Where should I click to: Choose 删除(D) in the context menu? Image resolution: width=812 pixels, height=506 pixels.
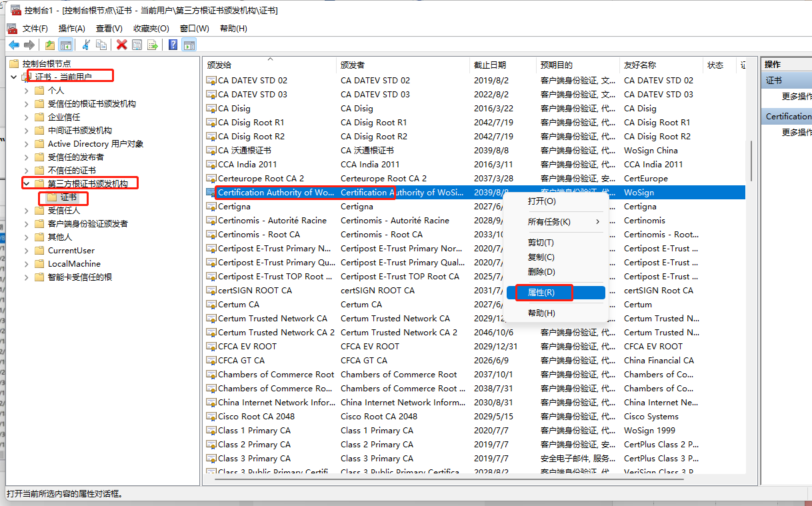[556, 271]
